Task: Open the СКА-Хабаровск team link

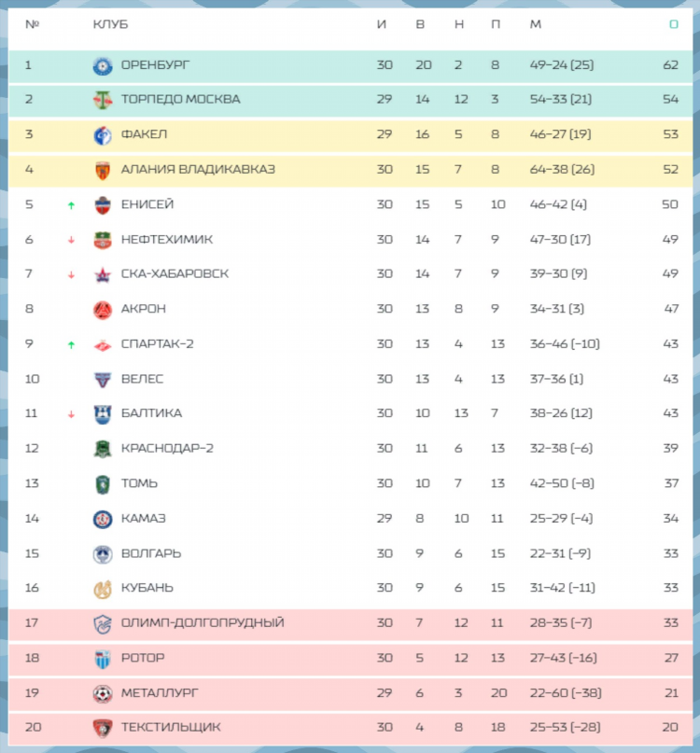Action: point(175,273)
